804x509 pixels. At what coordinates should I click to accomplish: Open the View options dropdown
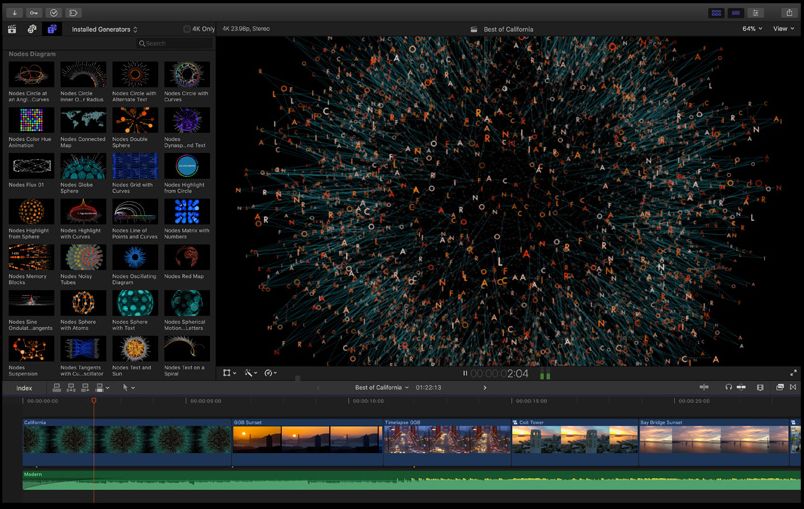[783, 29]
